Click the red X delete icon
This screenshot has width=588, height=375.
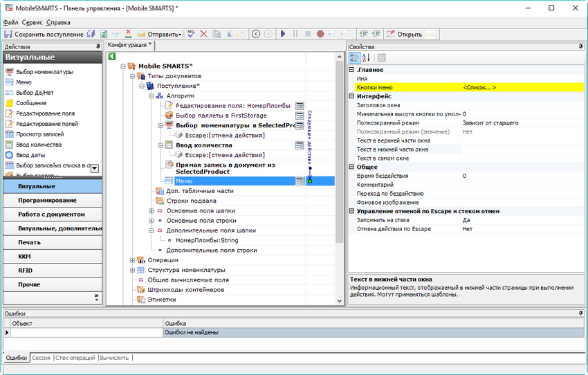tap(203, 34)
